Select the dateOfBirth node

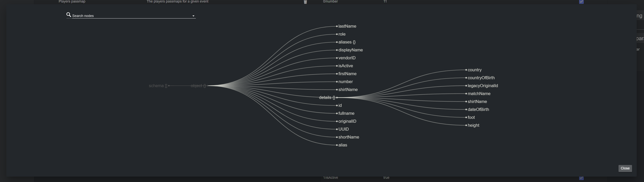click(x=478, y=110)
